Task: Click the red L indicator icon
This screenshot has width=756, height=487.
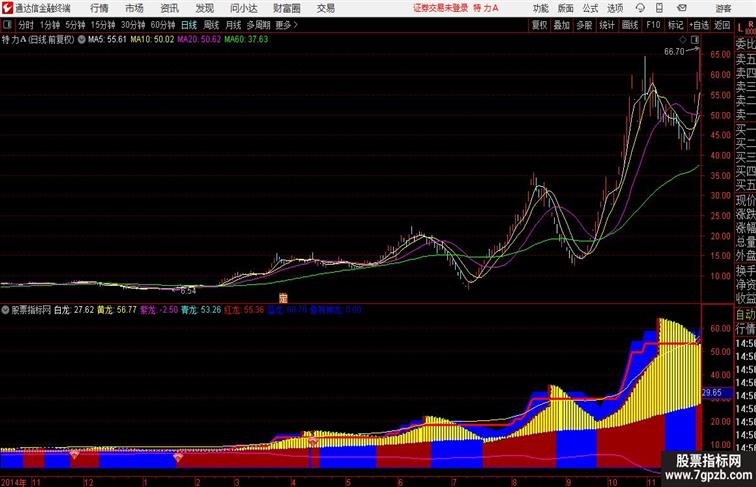Action: click(x=740, y=28)
